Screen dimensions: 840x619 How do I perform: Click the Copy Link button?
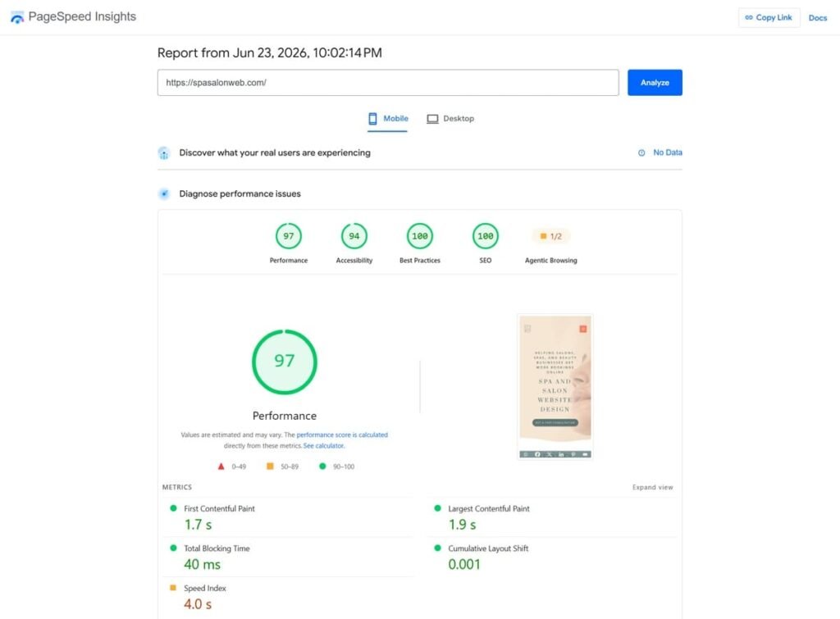(x=769, y=18)
